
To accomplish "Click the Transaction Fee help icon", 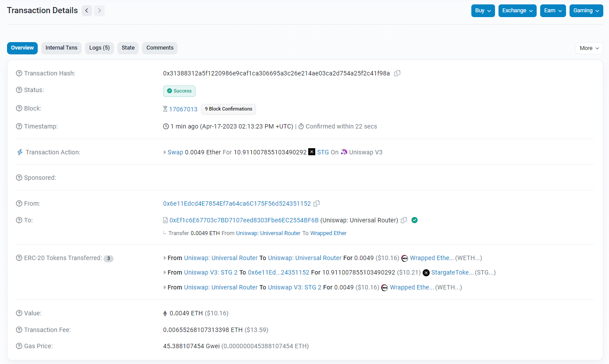I will [x=19, y=329].
